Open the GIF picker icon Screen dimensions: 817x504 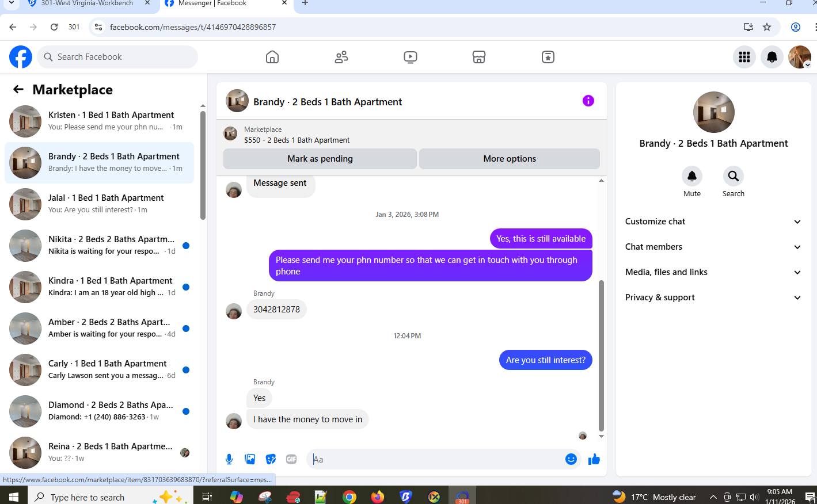click(x=291, y=459)
